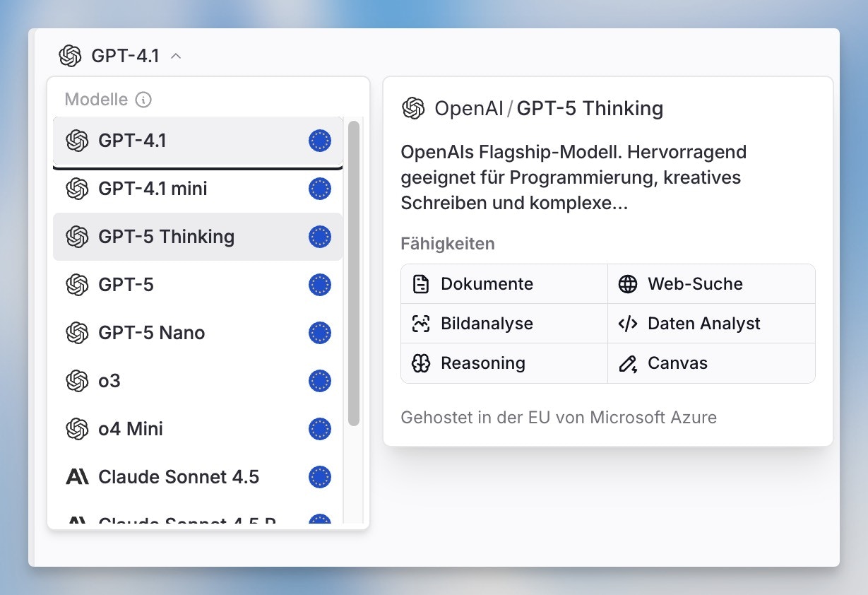Select GPT-5 Nano in the list

coord(198,333)
